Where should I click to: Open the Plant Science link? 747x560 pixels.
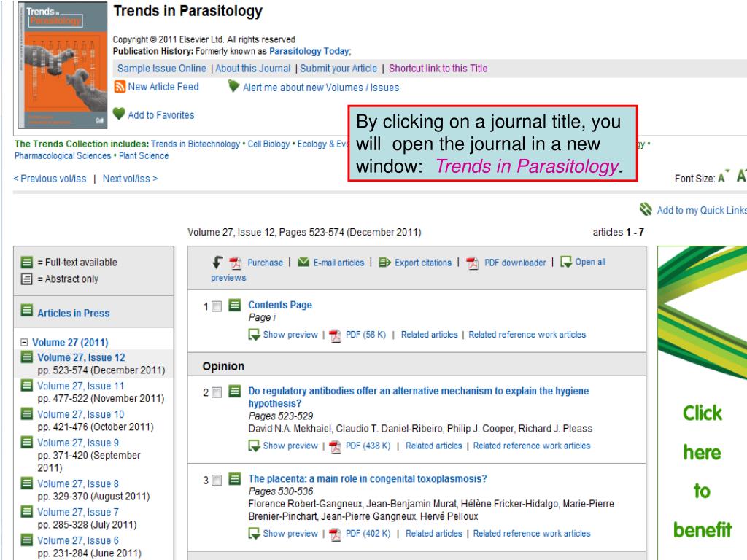tap(144, 156)
